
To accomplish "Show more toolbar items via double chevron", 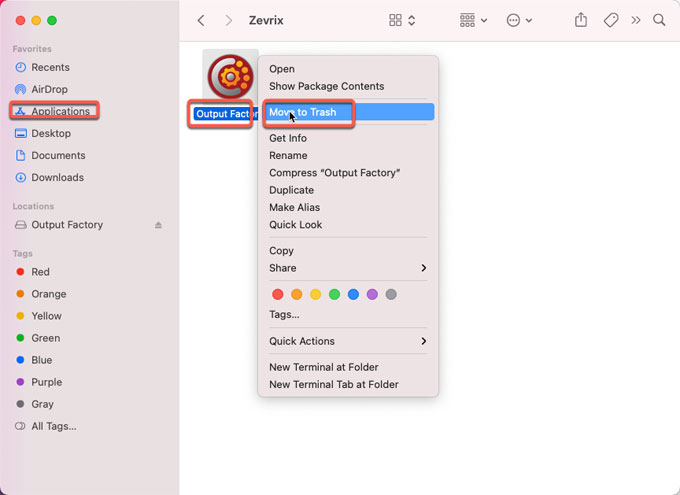I will point(636,20).
